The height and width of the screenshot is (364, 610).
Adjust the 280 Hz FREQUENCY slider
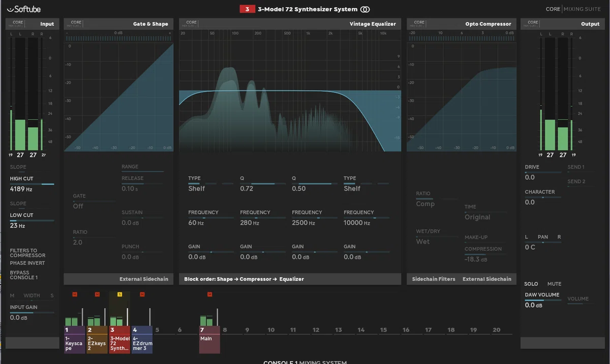coord(263,218)
